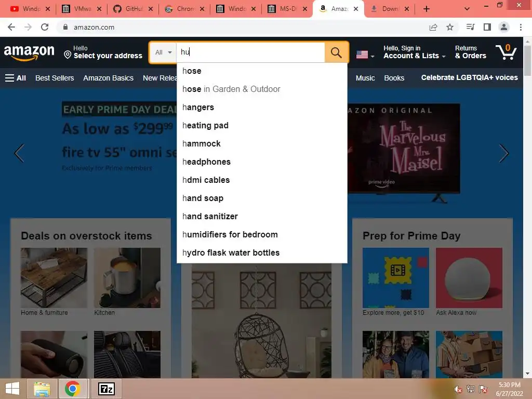The image size is (532, 399).
Task: Open the shopping cart icon
Action: (x=506, y=52)
